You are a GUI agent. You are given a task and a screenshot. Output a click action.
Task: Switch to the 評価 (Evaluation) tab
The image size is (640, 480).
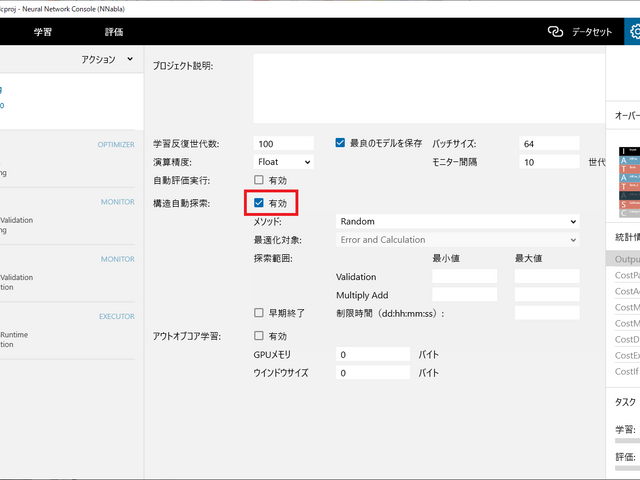(x=113, y=32)
